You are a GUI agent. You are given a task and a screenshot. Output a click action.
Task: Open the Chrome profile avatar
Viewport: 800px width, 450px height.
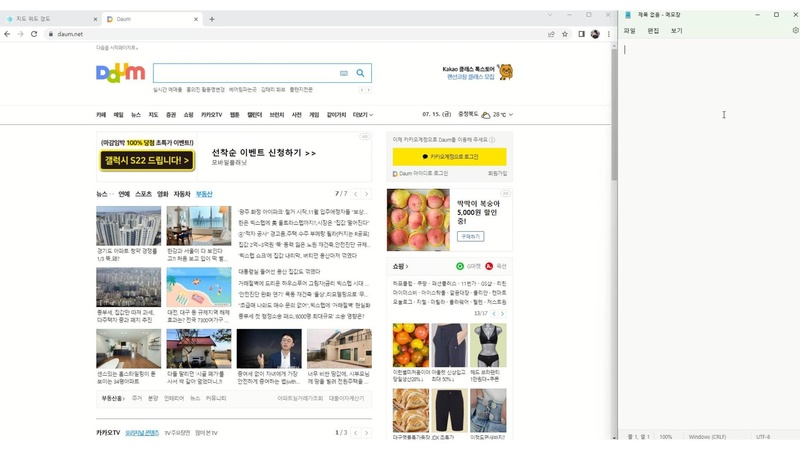point(595,34)
